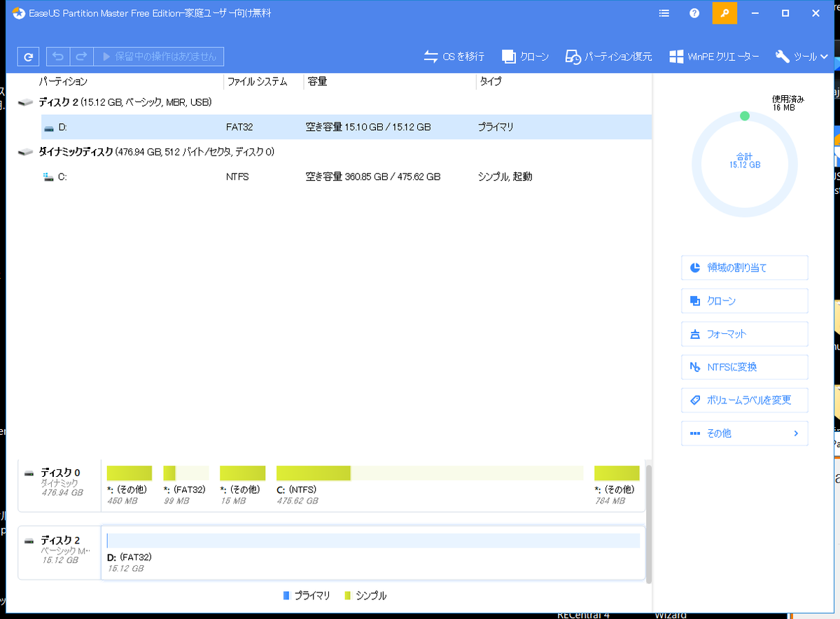This screenshot has width=840, height=619.
Task: Open the OS を移行 migration tool
Action: [454, 56]
